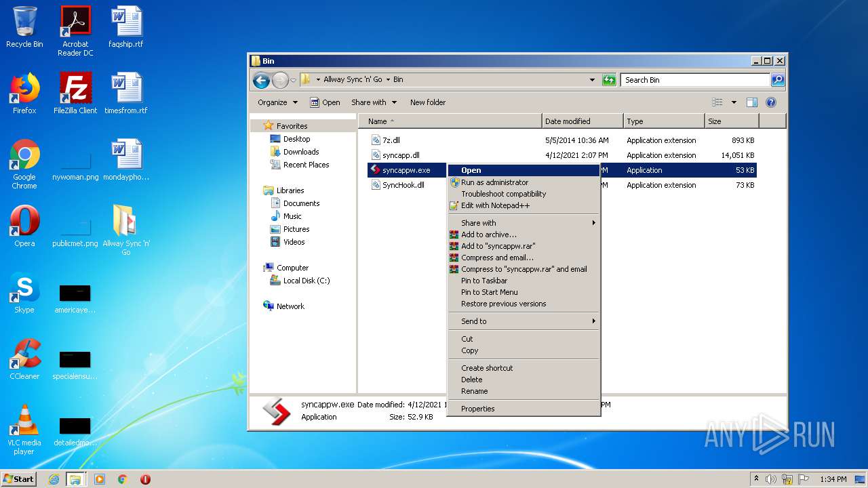Select Create shortcut
The image size is (868, 488).
point(524,368)
